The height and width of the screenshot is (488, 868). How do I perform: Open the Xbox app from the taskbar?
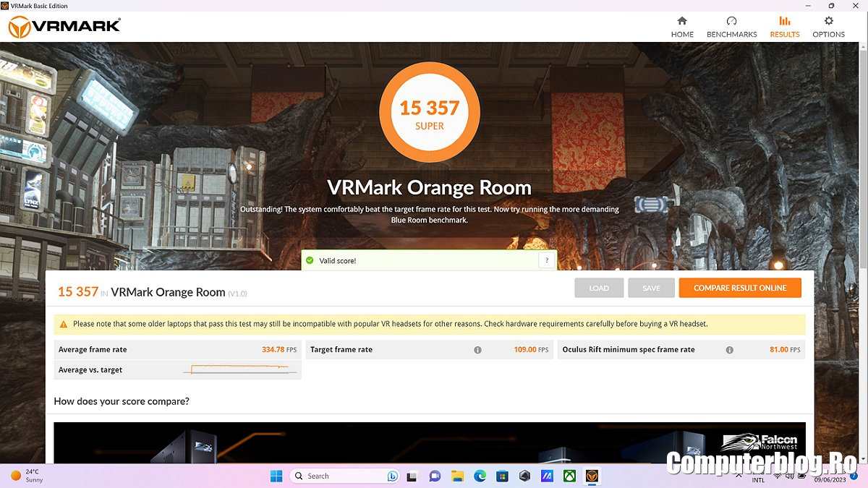point(570,476)
